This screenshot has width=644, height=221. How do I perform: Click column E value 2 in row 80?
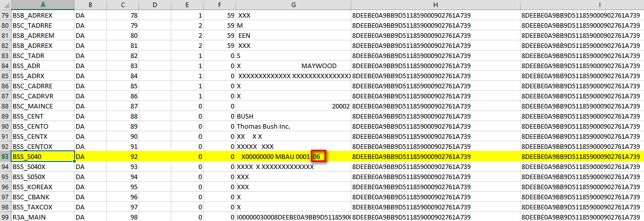(x=186, y=26)
